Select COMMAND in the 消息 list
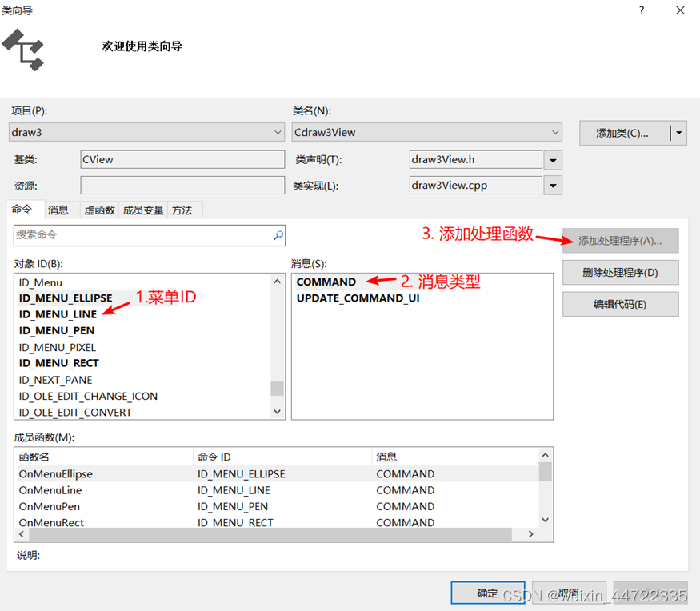The height and width of the screenshot is (611, 700). pos(326,282)
